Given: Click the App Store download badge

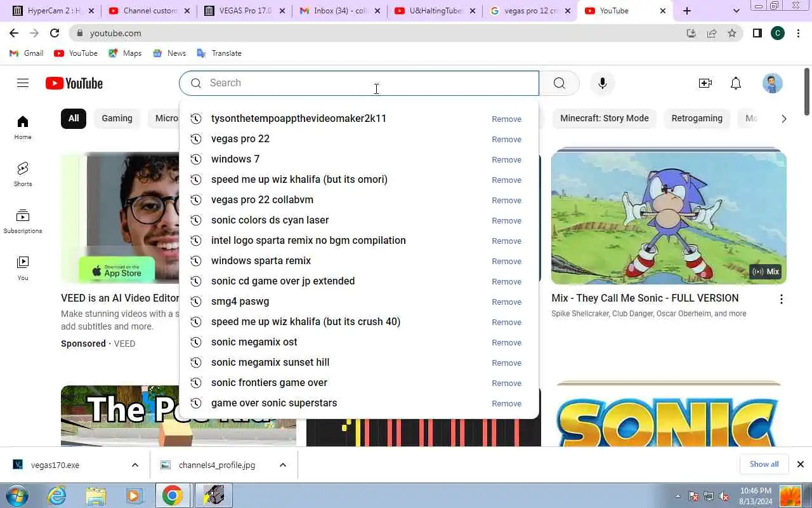Looking at the screenshot, I should (117, 270).
